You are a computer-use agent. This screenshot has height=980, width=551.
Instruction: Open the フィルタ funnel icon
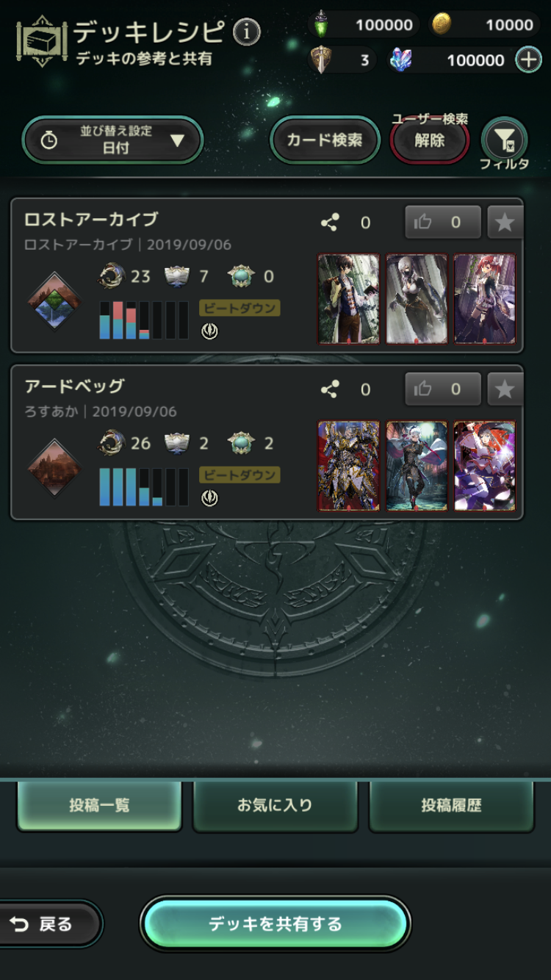coord(504,138)
